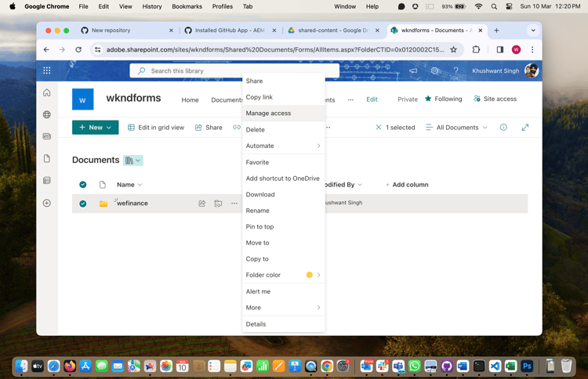
Task: Click the Edit navigation link
Action: coord(372,99)
